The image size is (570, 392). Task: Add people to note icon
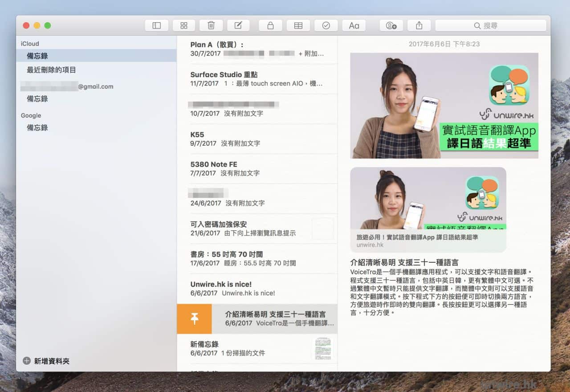(391, 26)
